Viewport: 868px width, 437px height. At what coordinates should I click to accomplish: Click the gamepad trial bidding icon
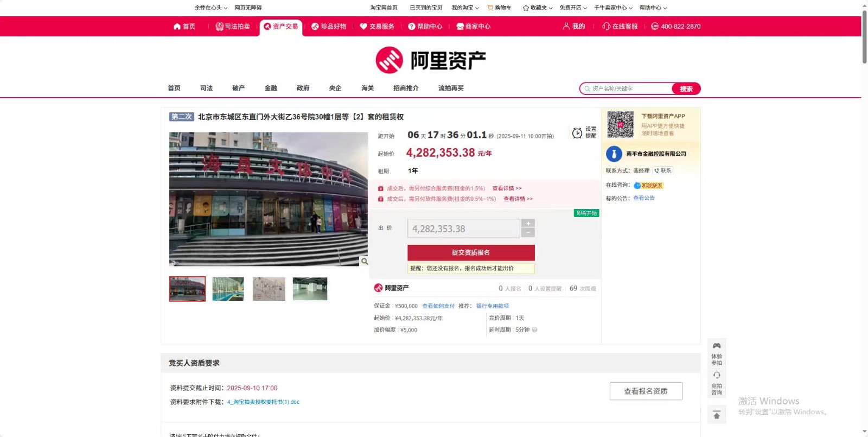pos(716,346)
